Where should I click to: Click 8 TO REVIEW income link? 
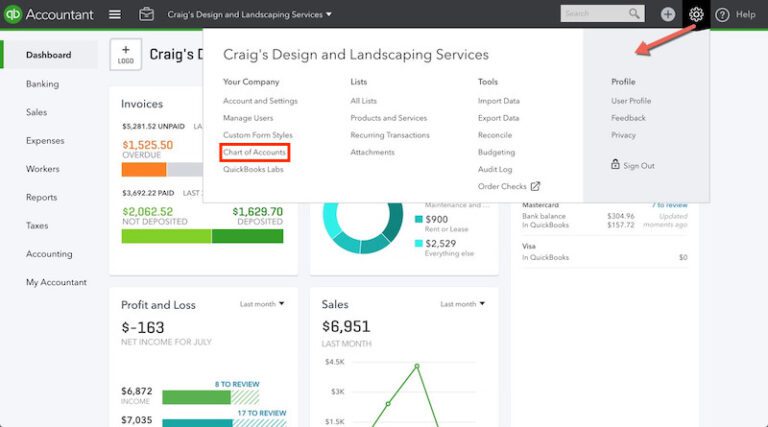pyautogui.click(x=237, y=384)
